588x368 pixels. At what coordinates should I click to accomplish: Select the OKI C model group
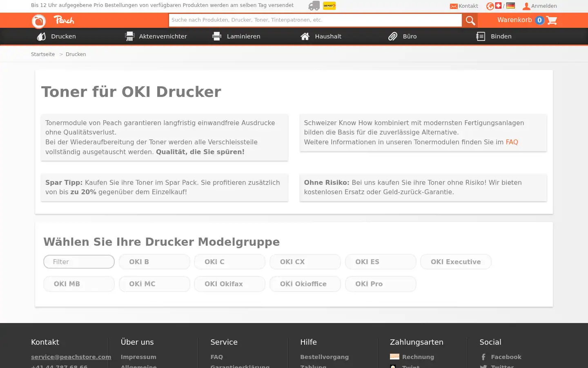point(229,262)
